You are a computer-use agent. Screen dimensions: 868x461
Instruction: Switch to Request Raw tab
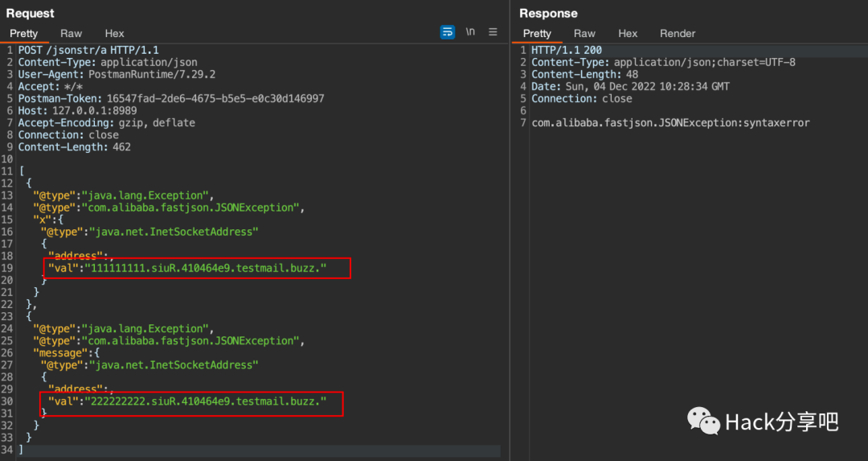(71, 33)
